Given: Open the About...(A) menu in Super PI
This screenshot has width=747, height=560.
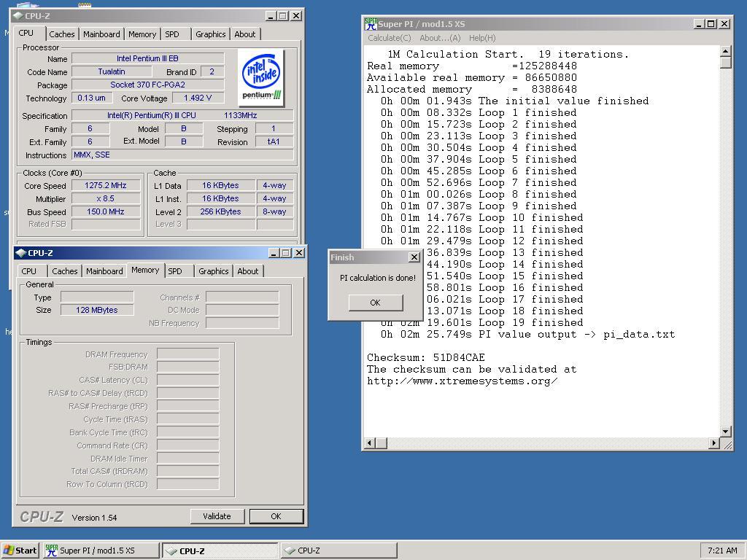Looking at the screenshot, I should pyautogui.click(x=440, y=38).
